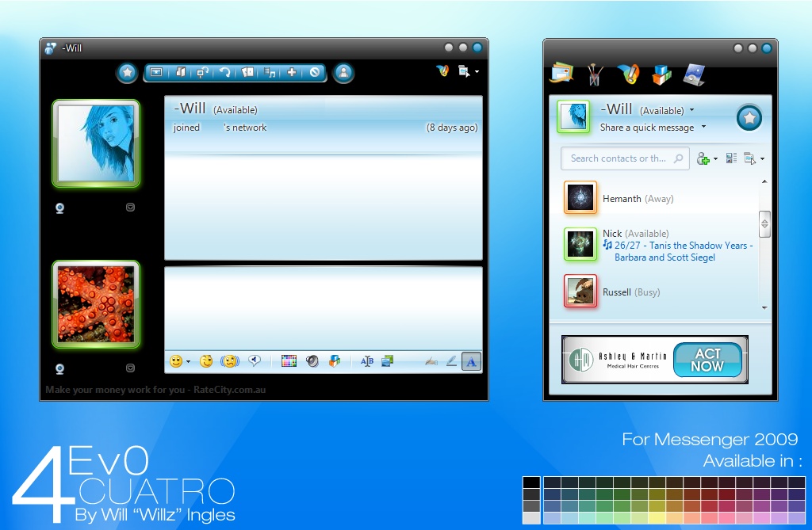Viewport: 812px width, 530px height.
Task: Click the blue portrait display picture in chat window
Action: coord(96,143)
